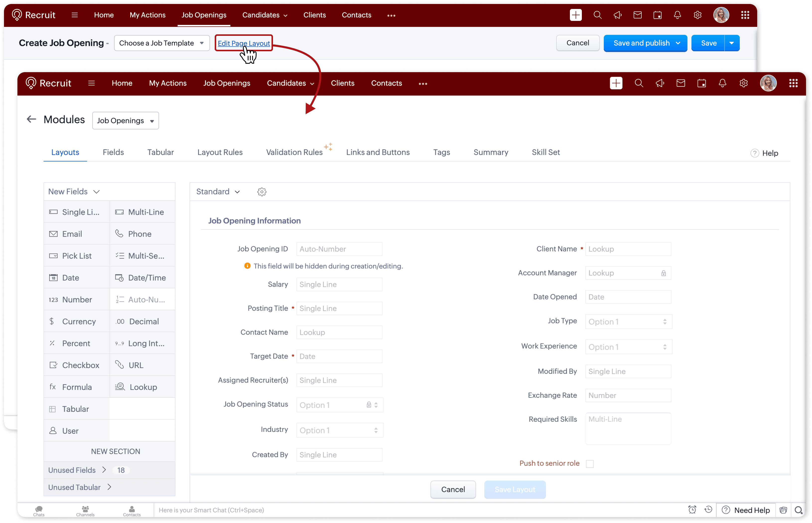Image resolution: width=812 pixels, height=523 pixels.
Task: Click the announcements megaphone icon in inner header
Action: (660, 84)
